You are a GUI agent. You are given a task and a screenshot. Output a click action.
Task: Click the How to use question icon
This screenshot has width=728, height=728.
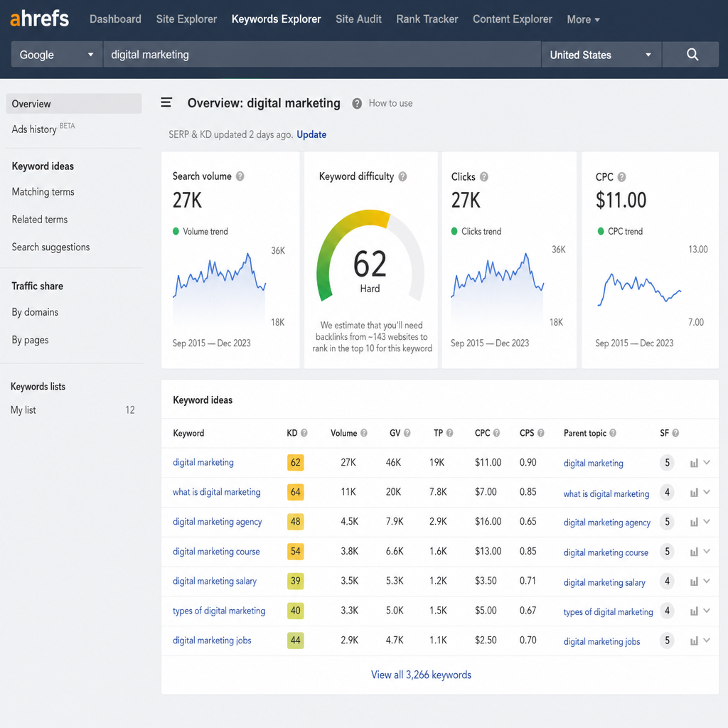pos(357,104)
